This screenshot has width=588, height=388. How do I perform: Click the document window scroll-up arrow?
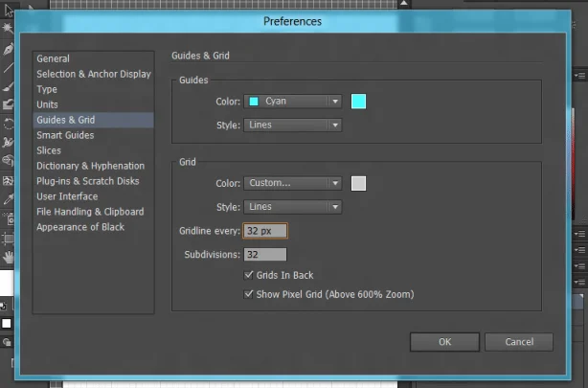click(404, 3)
